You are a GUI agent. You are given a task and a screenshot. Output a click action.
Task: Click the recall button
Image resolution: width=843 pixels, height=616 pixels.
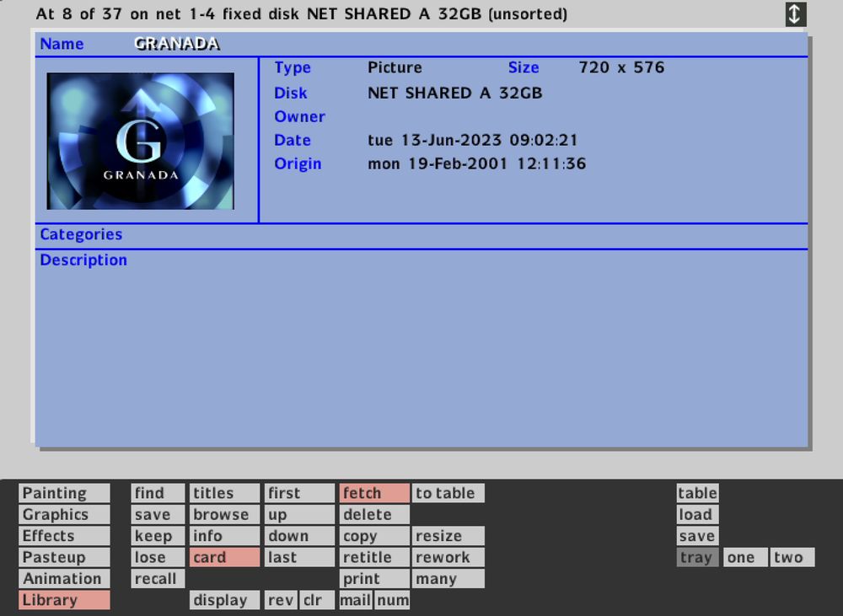(x=158, y=579)
